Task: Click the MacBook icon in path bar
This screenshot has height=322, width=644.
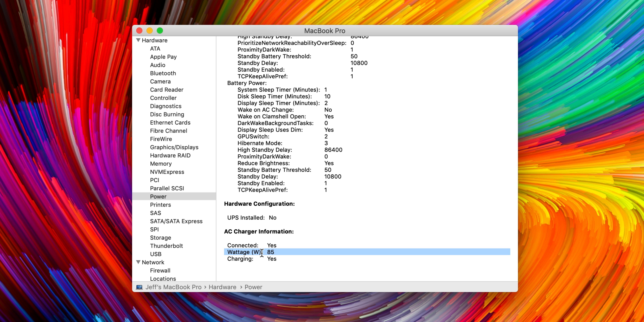Action: [139, 287]
